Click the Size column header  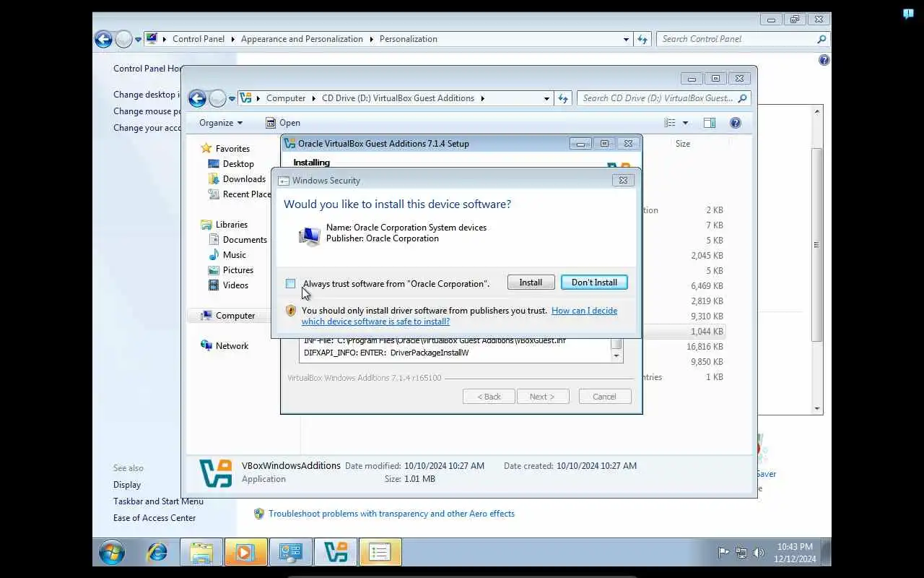[x=683, y=144]
